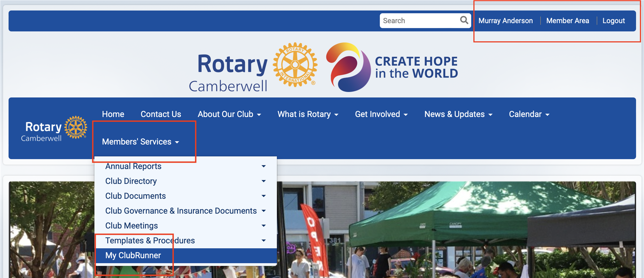This screenshot has height=278, width=644.
Task: Expand the Club Meetings submenu arrow
Action: tap(263, 226)
